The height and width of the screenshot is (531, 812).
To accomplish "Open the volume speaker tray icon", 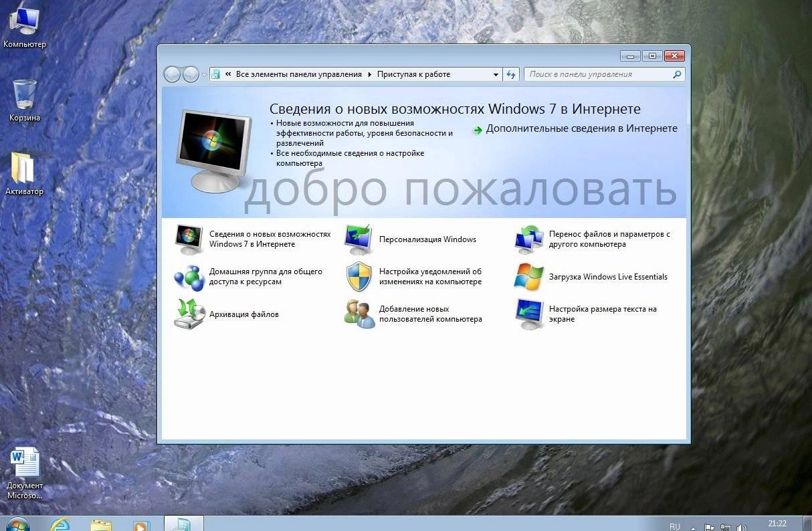I will pos(741,527).
